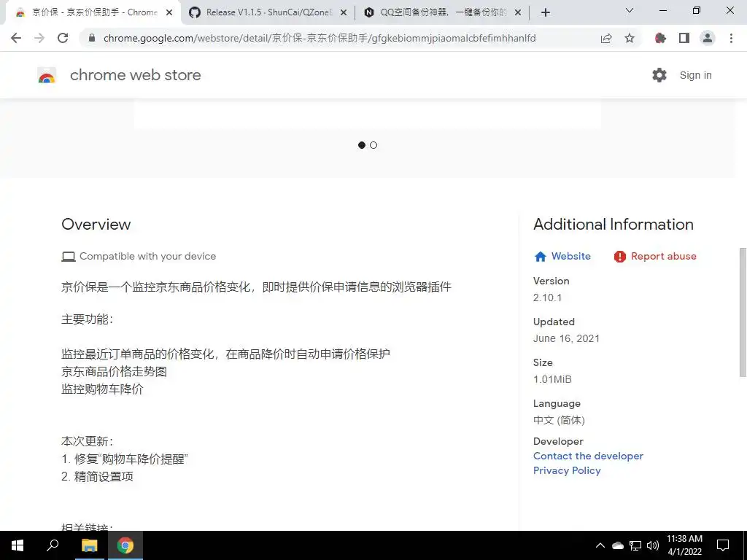Viewport: 747px width, 560px height.
Task: Toggle the Chrome side panel icon
Action: click(684, 38)
